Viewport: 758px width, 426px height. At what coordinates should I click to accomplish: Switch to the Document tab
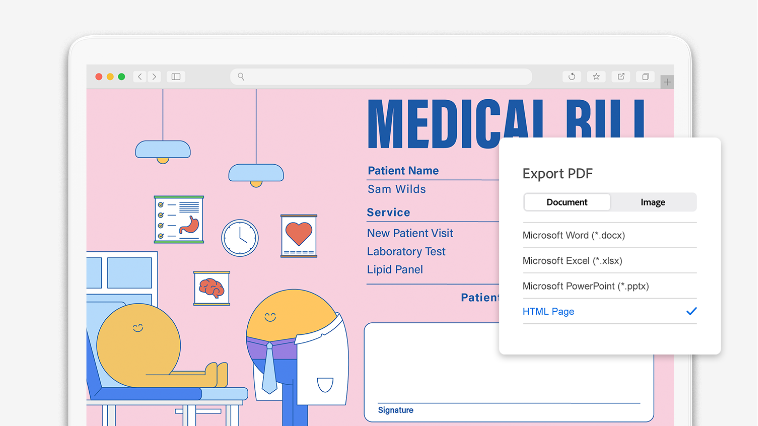tap(567, 202)
